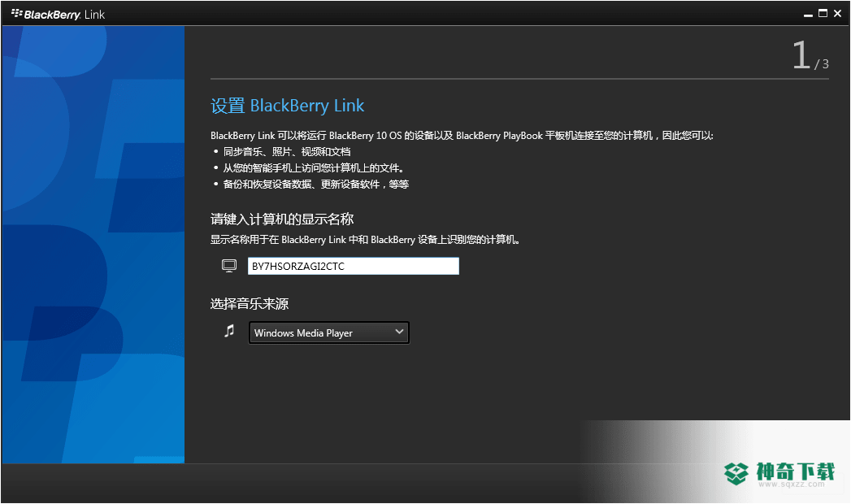Screen dimensions: 851x504
Task: Click the text '请键入计算机的显示名称'
Action: click(x=282, y=219)
